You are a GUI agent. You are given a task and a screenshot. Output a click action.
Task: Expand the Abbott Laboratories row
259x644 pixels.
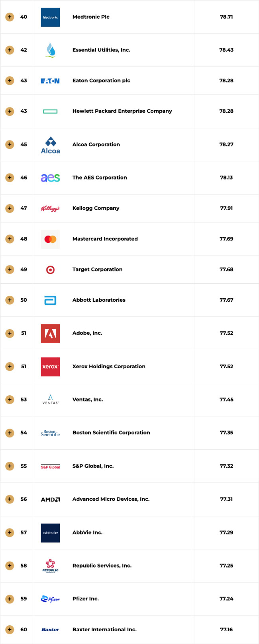10,300
